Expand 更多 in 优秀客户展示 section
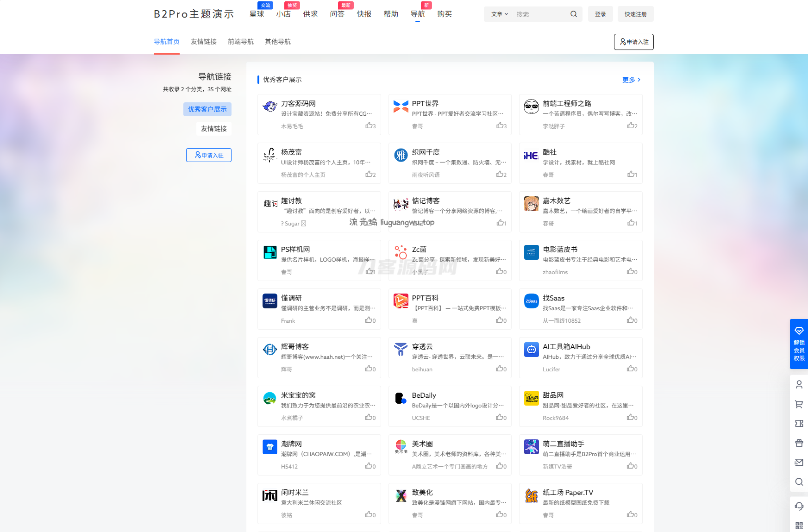The height and width of the screenshot is (532, 808). [631, 80]
